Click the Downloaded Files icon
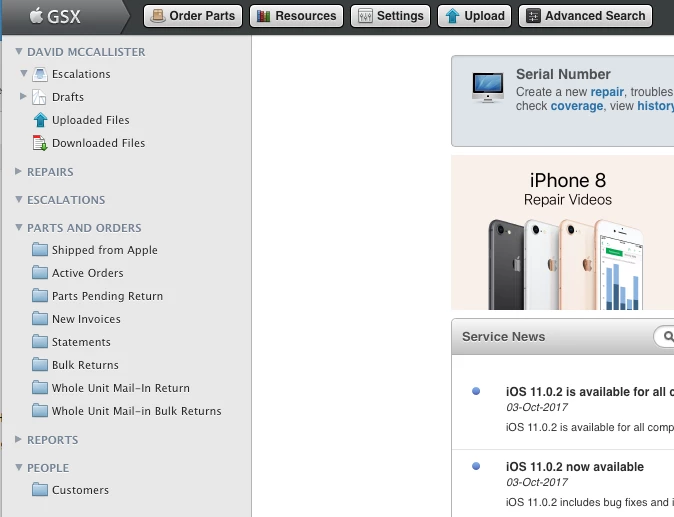This screenshot has width=674, height=517. 40,143
